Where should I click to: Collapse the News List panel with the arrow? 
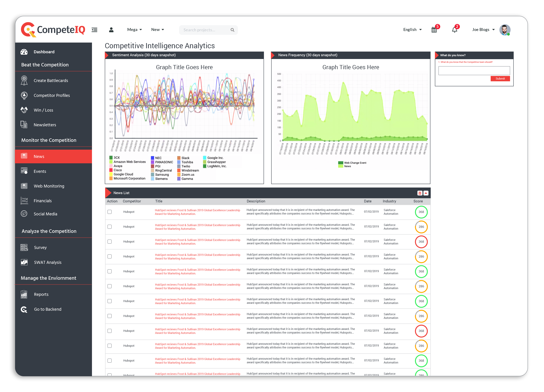coord(426,193)
